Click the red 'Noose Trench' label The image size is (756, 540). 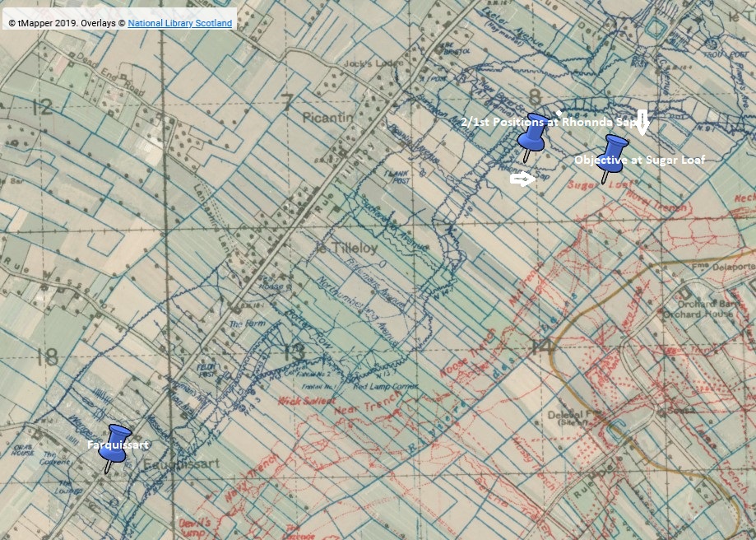[466, 353]
